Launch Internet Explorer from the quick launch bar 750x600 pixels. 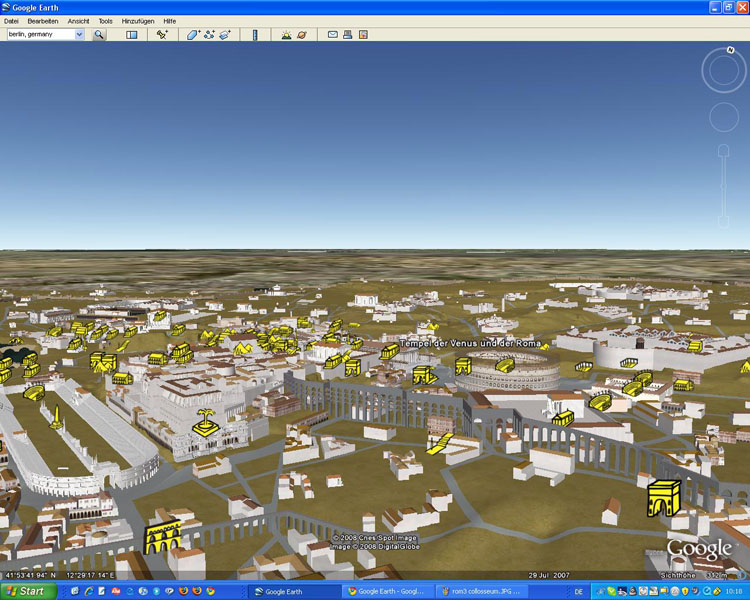coord(88,591)
